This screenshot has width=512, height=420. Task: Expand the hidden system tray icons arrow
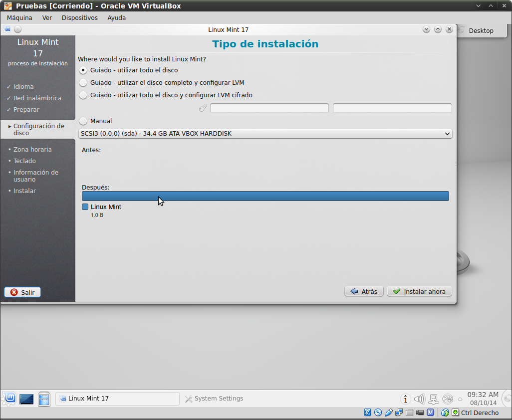[x=460, y=399]
